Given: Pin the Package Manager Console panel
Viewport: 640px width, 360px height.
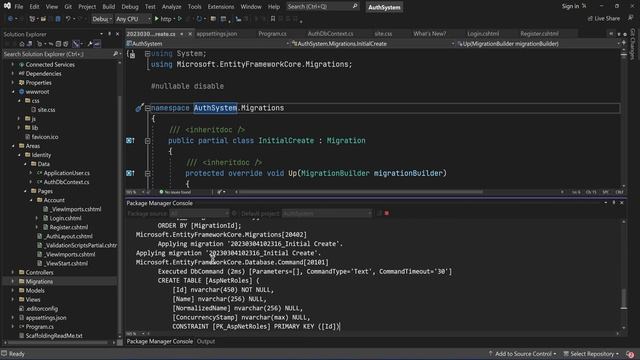Looking at the screenshot, I should click(613, 203).
